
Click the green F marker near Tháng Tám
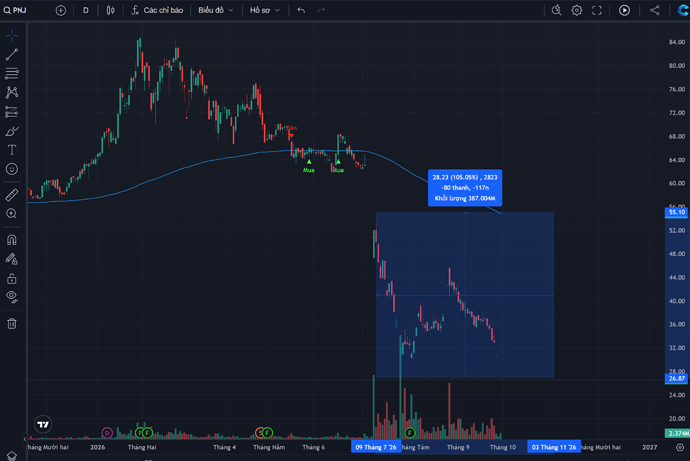point(410,433)
